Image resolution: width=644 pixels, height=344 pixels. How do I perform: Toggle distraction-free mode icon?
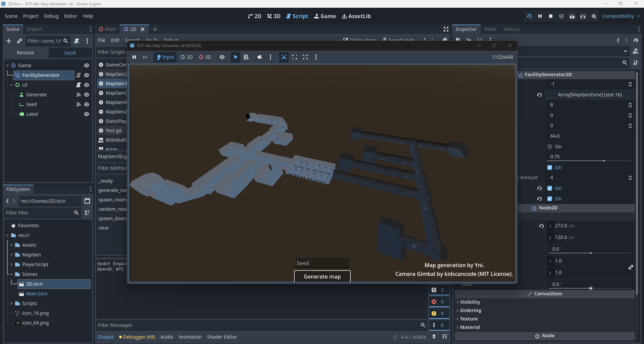pos(446,29)
